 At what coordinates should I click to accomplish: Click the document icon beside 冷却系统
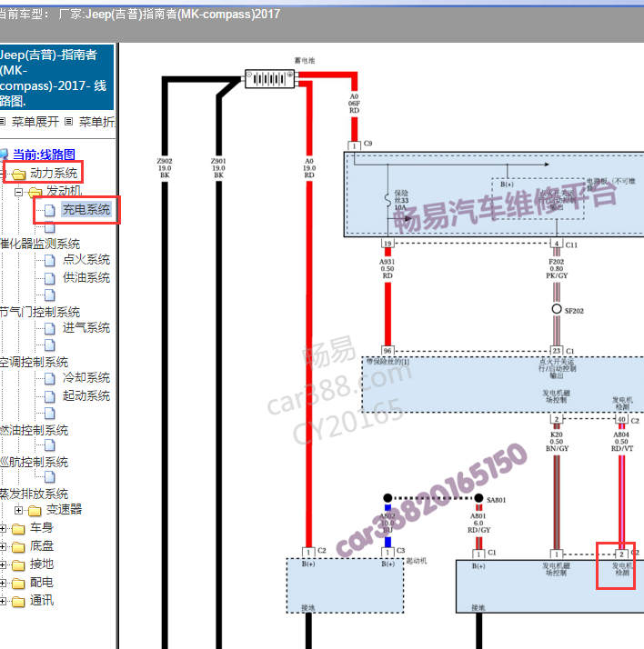tap(50, 378)
